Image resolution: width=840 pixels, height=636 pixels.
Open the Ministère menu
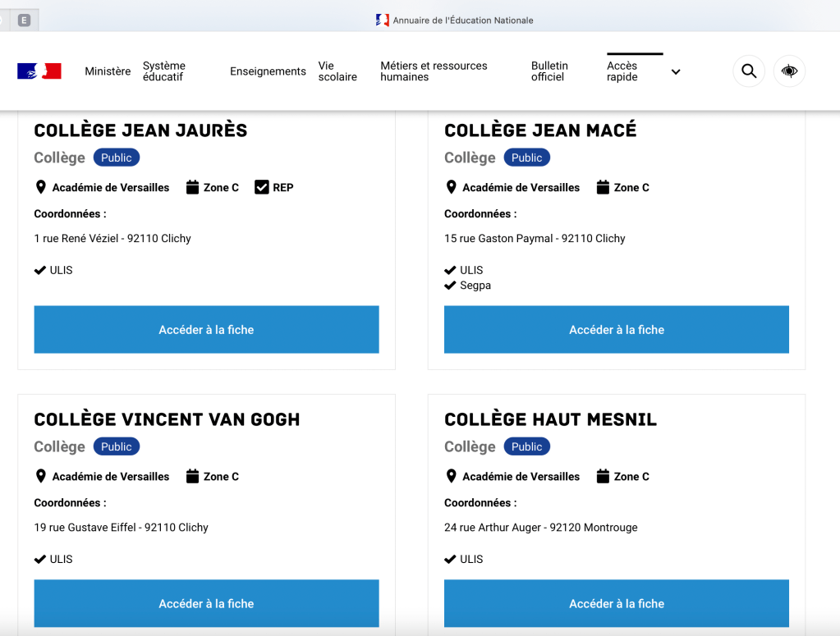tap(108, 71)
